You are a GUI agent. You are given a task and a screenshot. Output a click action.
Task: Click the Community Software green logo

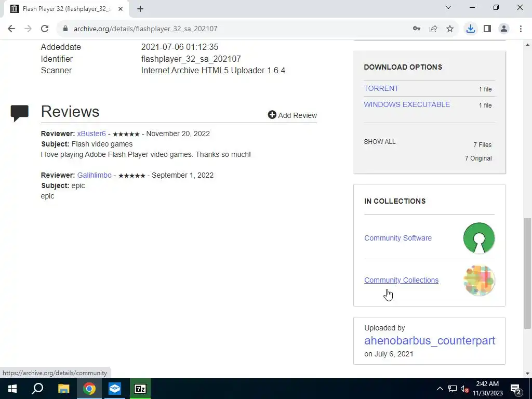click(x=478, y=238)
